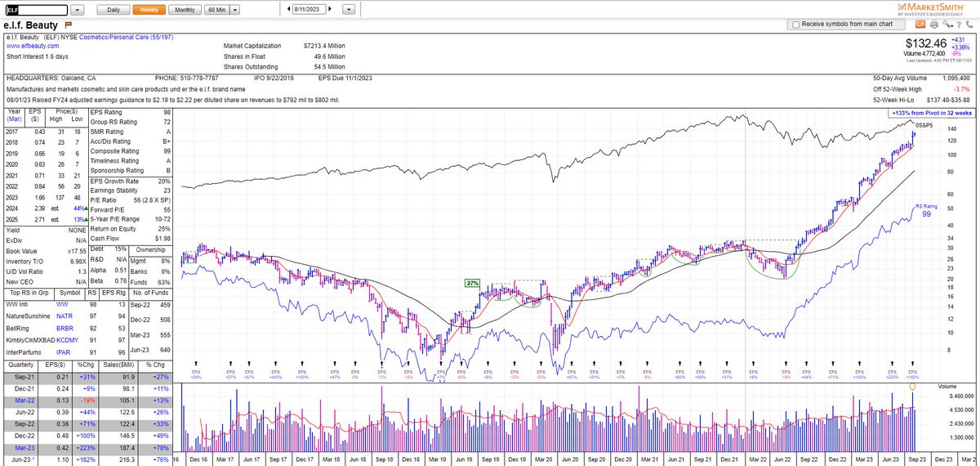Click the green 27% pattern label
The image size is (980, 466).
tap(472, 283)
